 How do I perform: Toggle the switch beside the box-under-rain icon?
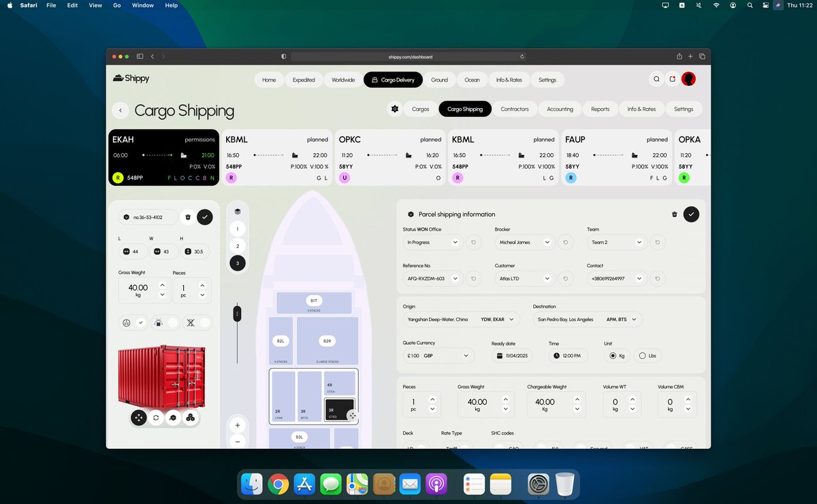point(173,323)
